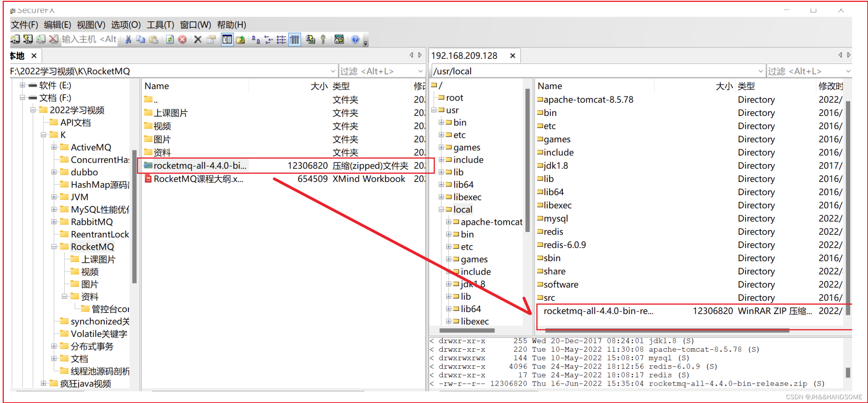Sort remote files by Name column
868x403 pixels.
[595, 86]
